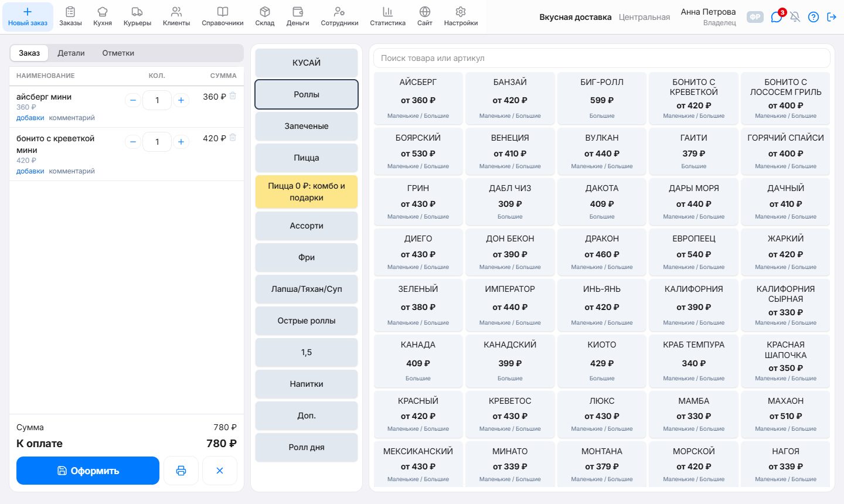844x504 pixels.
Task: Open the Kitchen (Кухня) section
Action: 102,16
